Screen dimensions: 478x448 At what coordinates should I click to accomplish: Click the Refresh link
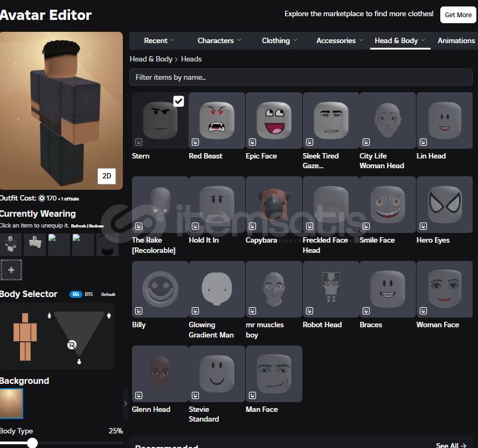78,226
